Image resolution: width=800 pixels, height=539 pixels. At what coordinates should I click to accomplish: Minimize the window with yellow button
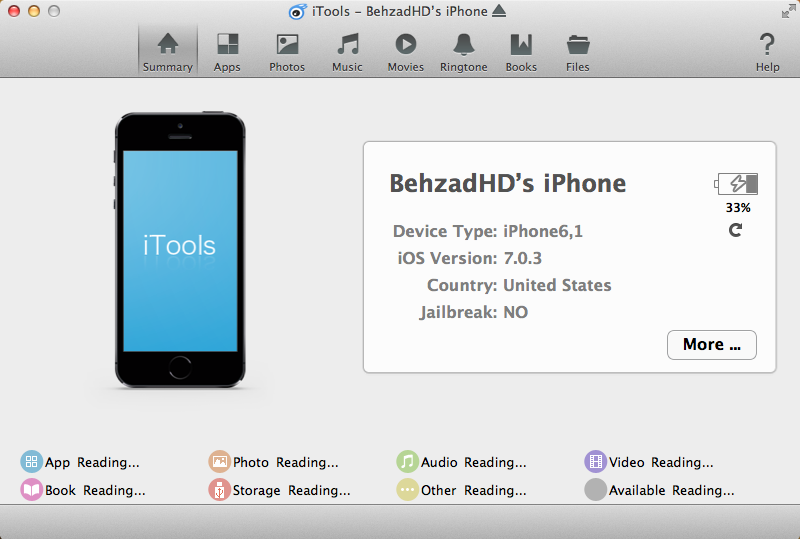[34, 11]
